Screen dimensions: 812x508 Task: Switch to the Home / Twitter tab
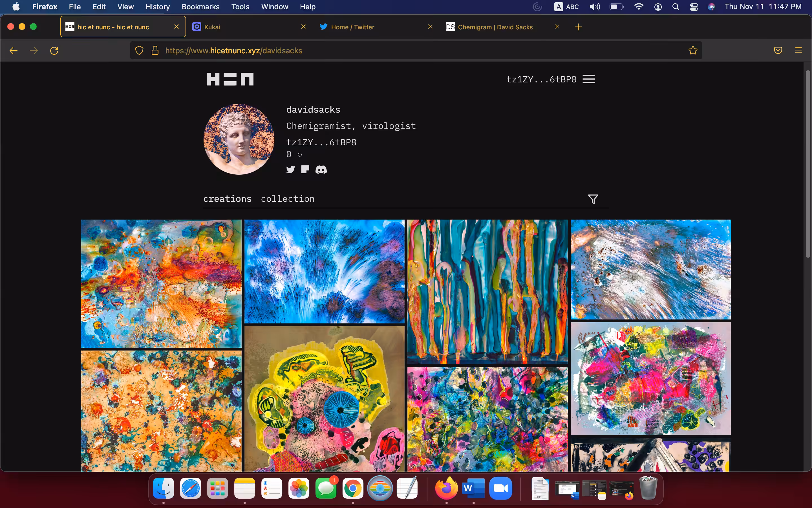click(x=376, y=27)
